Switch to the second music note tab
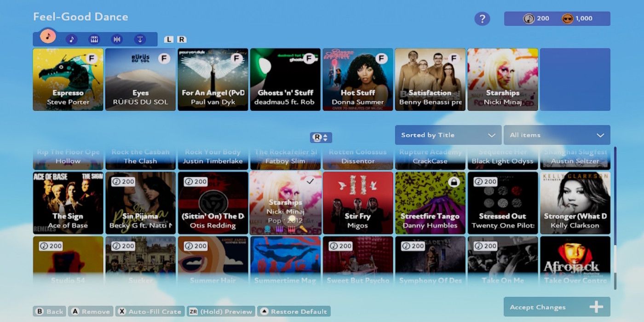Viewport: 644px width, 322px height. [71, 39]
